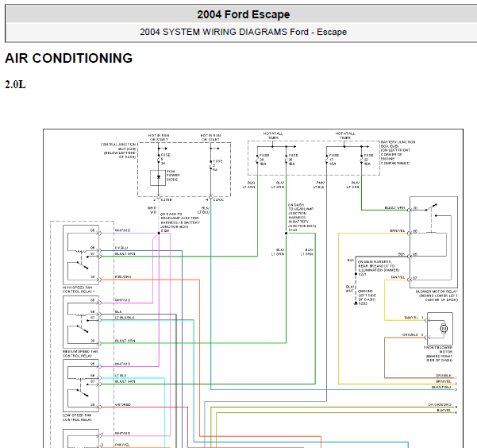Click "BLK" at Medium Speed Fan relay pin 86
This screenshot has height=448, width=477.
(118, 312)
